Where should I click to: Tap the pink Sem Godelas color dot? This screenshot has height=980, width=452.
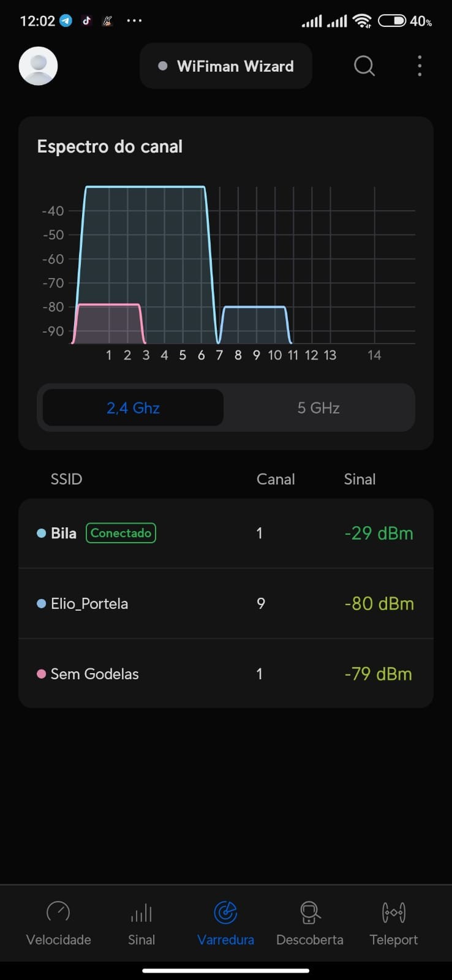point(42,674)
